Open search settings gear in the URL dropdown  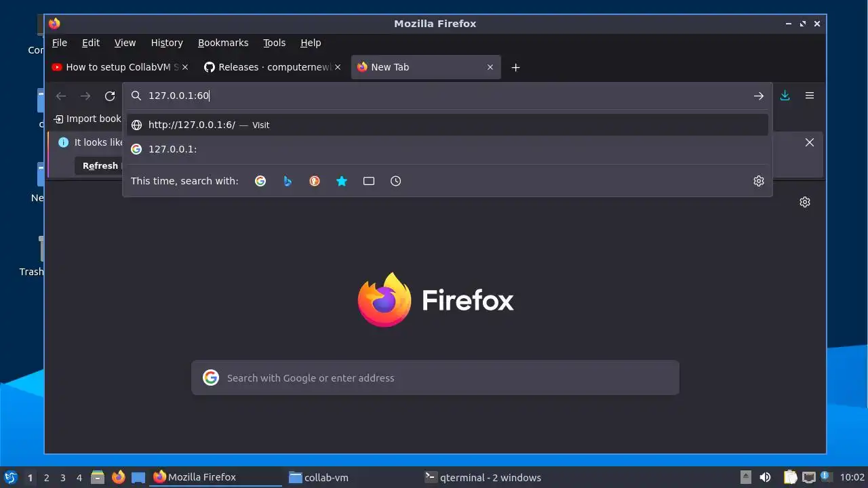tap(759, 181)
